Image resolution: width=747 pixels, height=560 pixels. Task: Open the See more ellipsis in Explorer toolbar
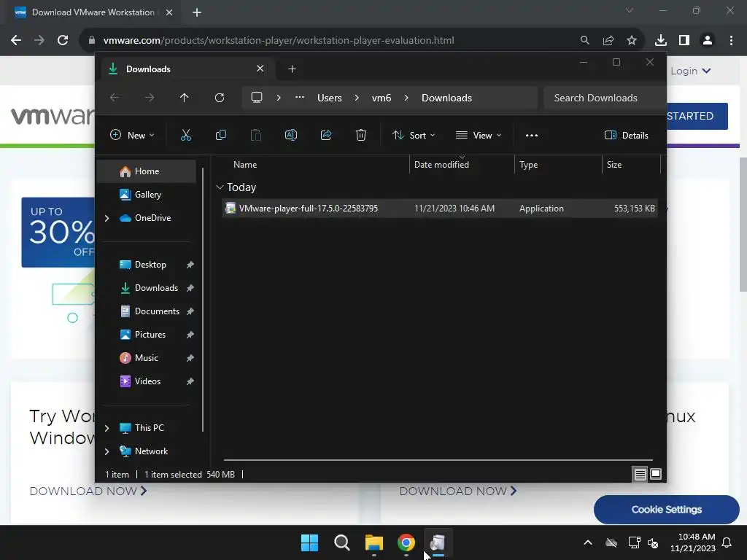532,135
